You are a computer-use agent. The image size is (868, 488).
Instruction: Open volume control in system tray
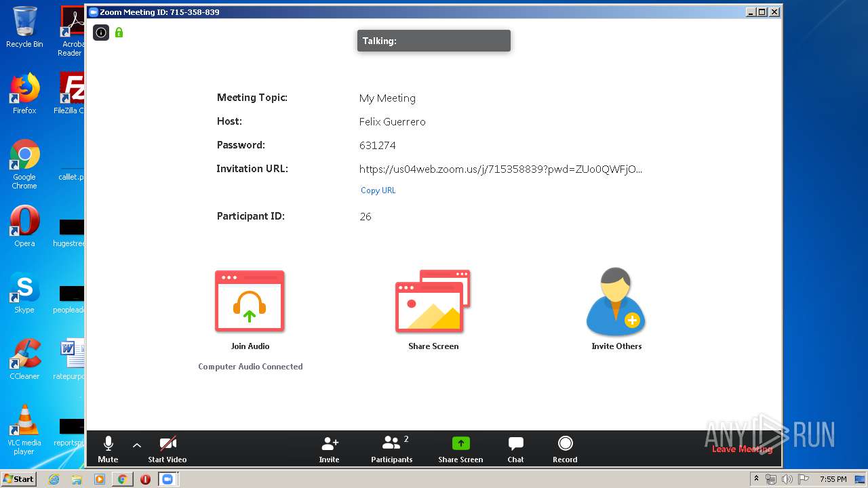point(787,479)
